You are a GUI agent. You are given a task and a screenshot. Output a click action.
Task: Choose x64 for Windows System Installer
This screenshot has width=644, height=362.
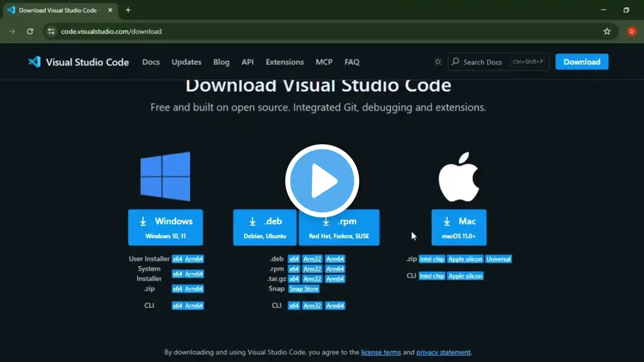click(178, 274)
